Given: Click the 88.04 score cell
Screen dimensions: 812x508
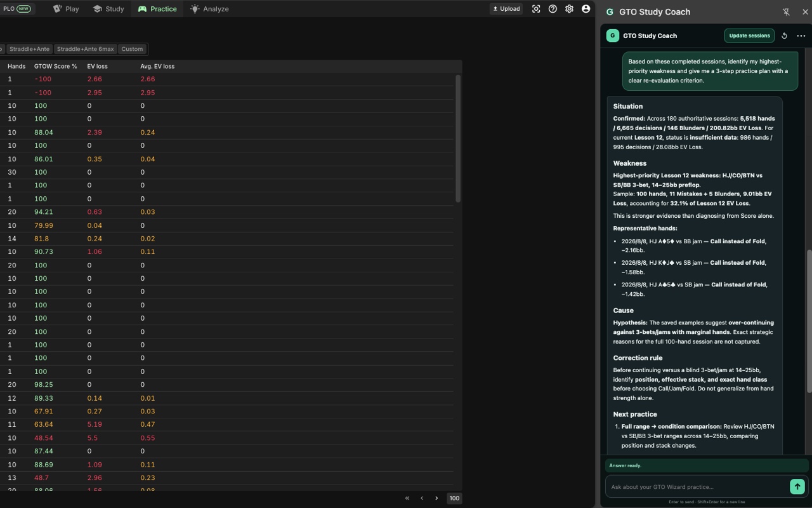Looking at the screenshot, I should click(x=43, y=132).
